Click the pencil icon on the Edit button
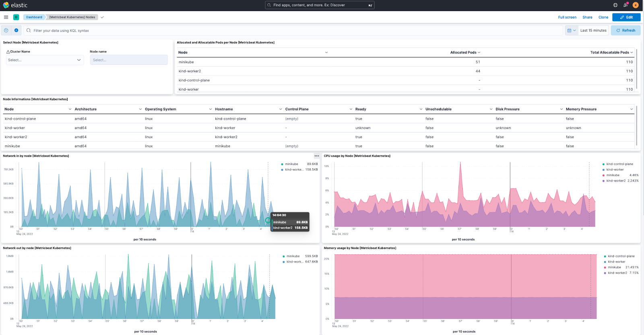This screenshot has width=644, height=335. pos(622,17)
